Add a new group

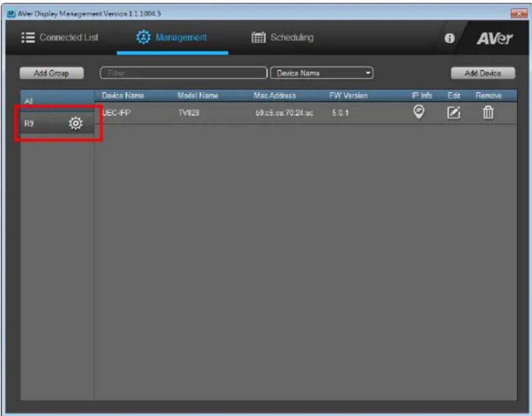(52, 73)
